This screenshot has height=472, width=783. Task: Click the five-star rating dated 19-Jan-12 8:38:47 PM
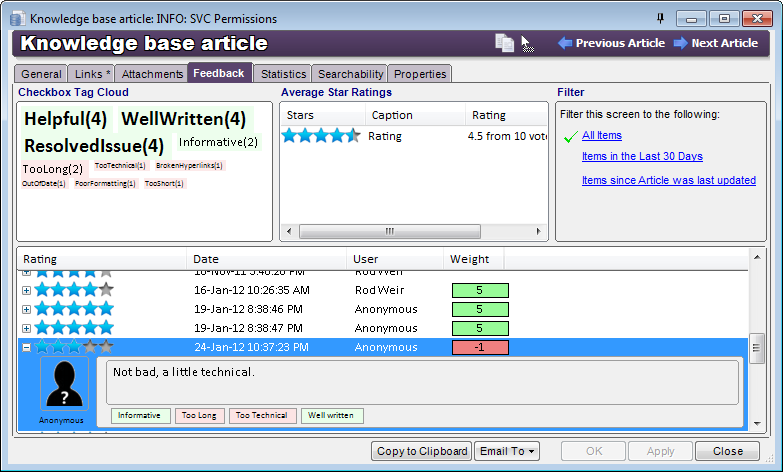74,328
